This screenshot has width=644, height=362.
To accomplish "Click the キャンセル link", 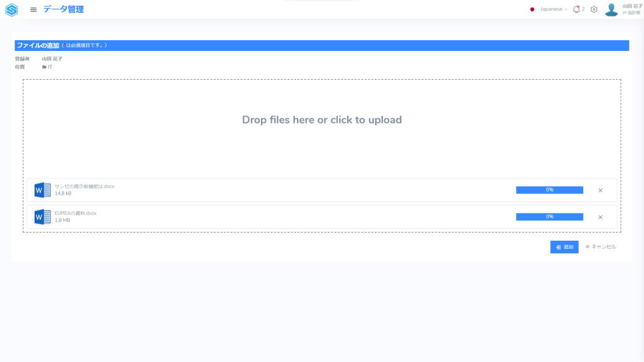I will point(601,247).
